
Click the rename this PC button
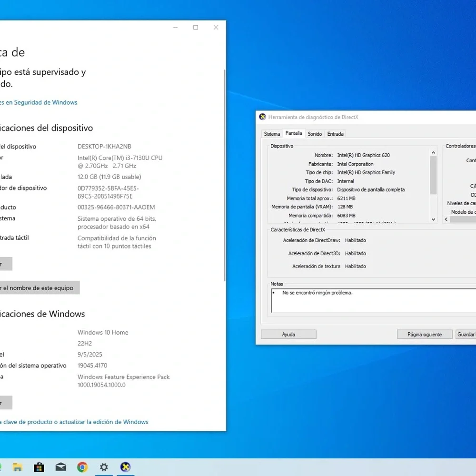coord(40,288)
